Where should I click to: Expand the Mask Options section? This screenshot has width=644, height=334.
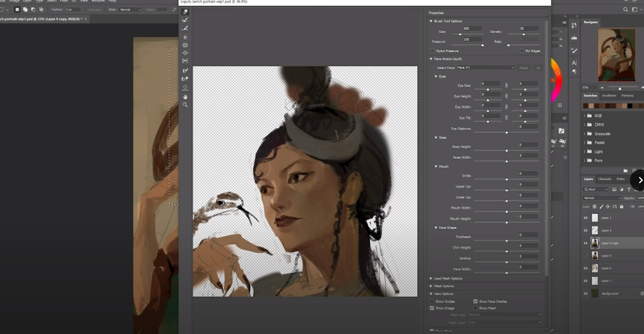tap(431, 286)
